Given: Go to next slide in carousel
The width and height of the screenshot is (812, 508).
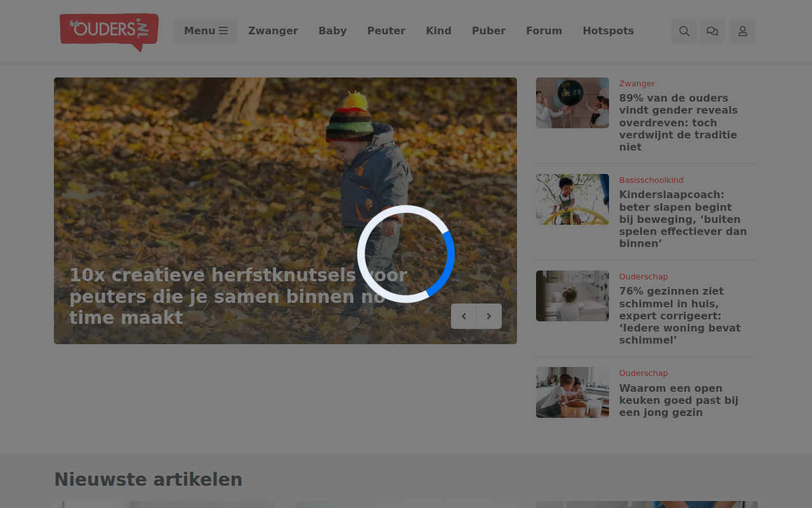Looking at the screenshot, I should [489, 316].
